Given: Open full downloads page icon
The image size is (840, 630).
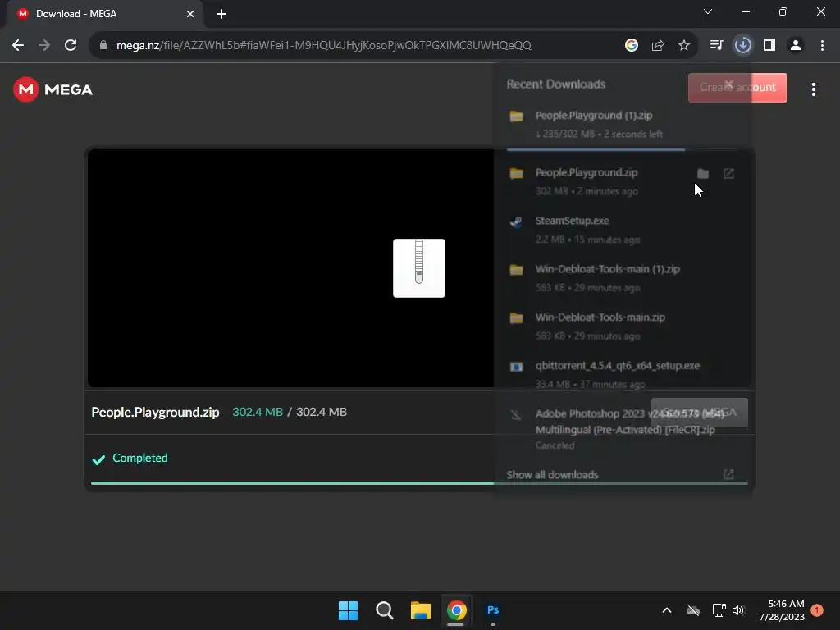Looking at the screenshot, I should (x=728, y=474).
